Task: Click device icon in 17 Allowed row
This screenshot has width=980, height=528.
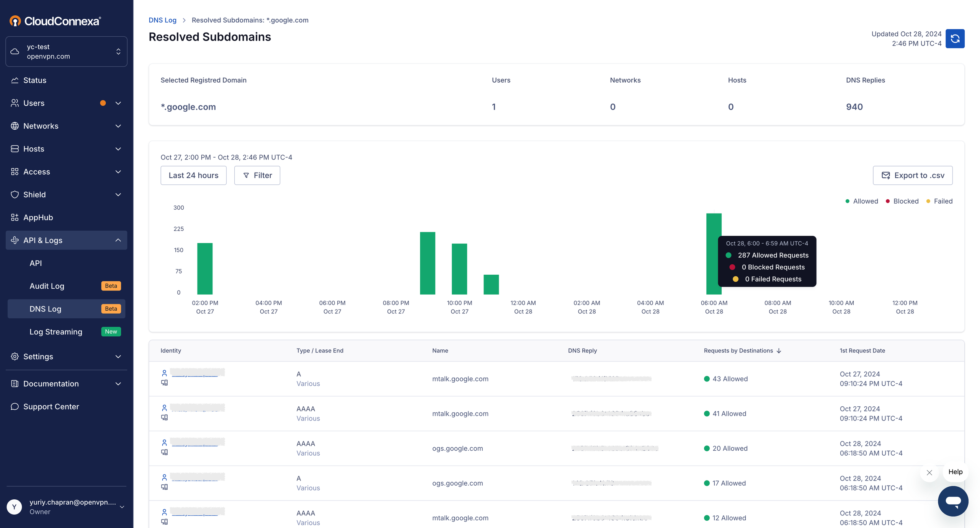Action: pyautogui.click(x=164, y=487)
